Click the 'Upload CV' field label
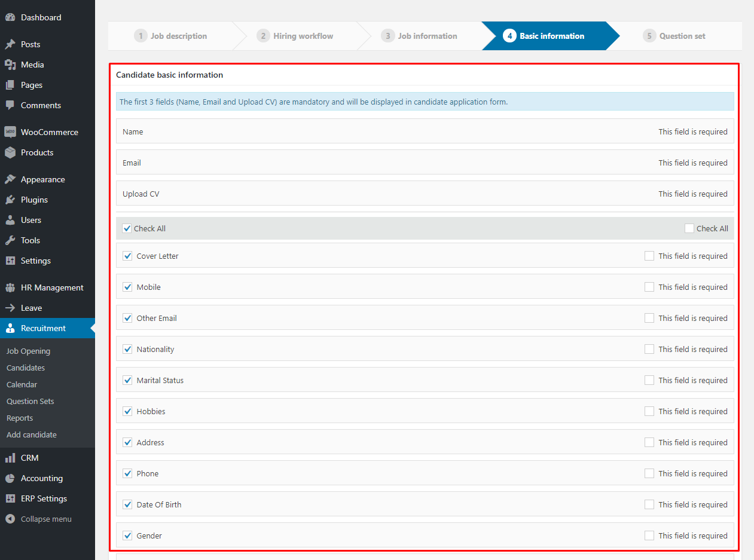The width and height of the screenshot is (754, 560). point(141,194)
